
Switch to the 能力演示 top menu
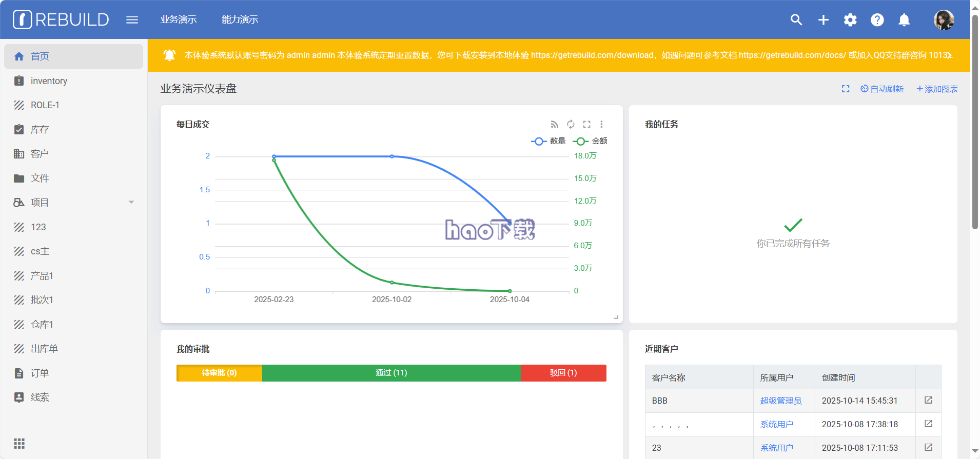pos(240,19)
